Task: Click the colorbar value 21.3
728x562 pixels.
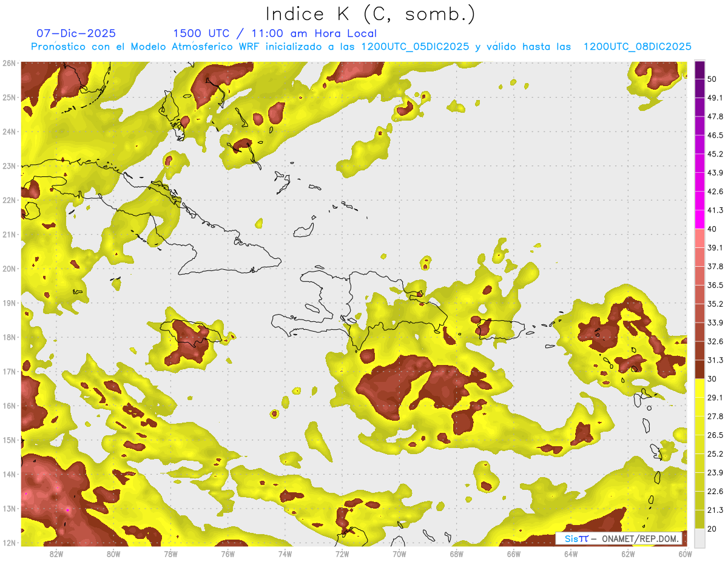Action: pos(715,510)
